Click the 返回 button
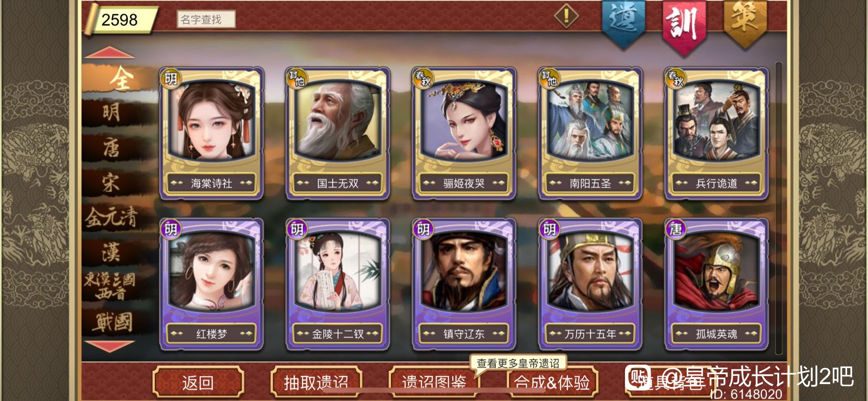 coord(198,382)
